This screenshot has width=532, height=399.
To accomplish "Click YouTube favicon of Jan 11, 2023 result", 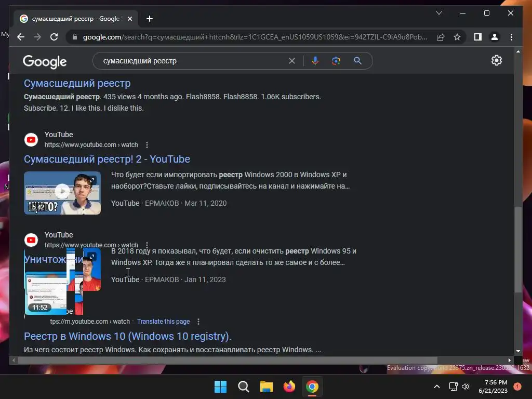I will tap(31, 240).
